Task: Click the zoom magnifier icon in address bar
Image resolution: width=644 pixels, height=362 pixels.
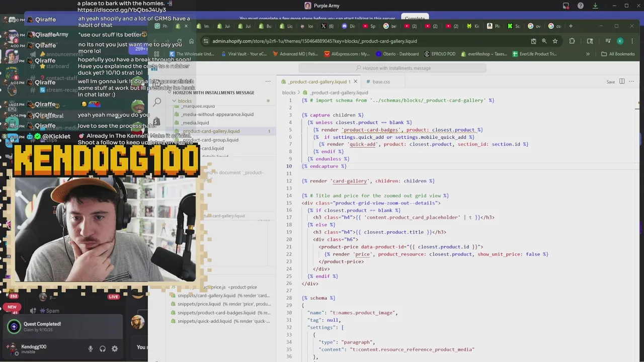Action: pyautogui.click(x=544, y=41)
